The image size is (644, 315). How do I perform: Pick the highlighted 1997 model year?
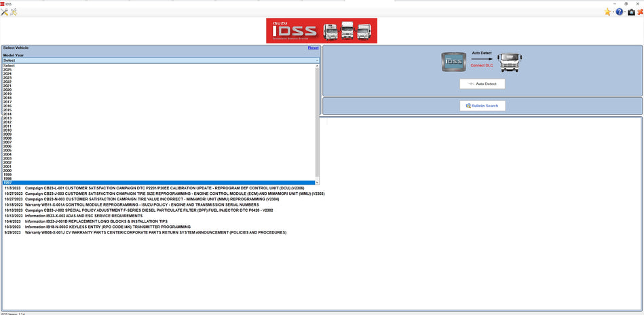click(7, 183)
